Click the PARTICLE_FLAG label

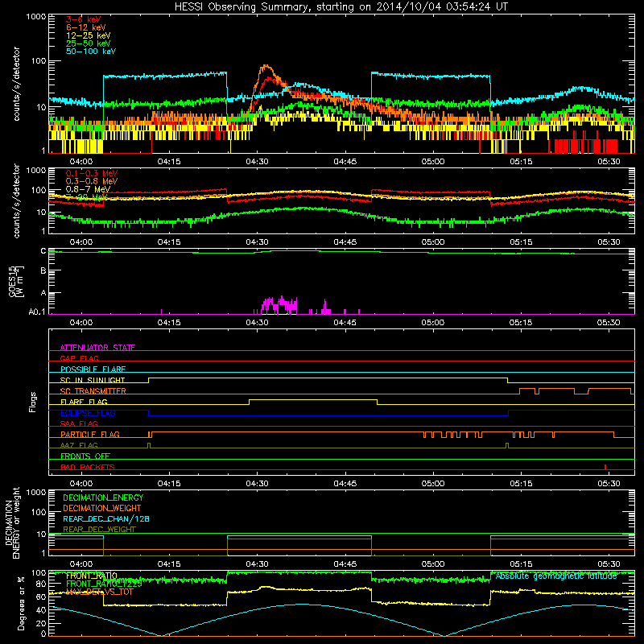pyautogui.click(x=90, y=435)
